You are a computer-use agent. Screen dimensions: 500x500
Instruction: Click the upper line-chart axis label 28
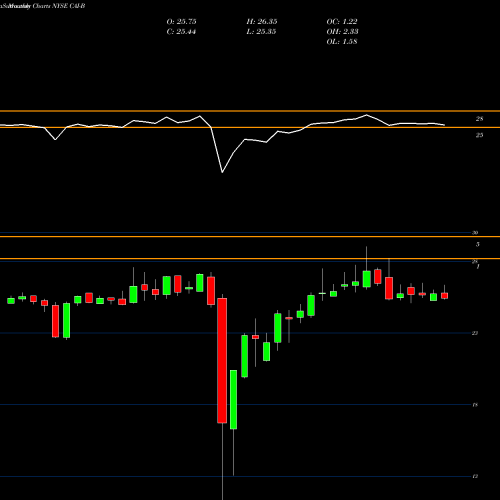point(479,119)
